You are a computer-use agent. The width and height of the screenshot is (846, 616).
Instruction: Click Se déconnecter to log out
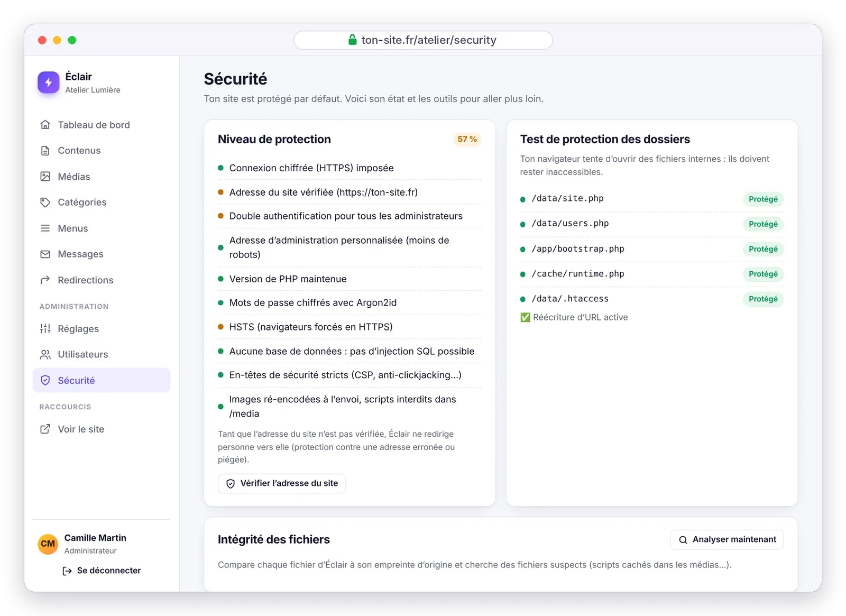pos(102,571)
